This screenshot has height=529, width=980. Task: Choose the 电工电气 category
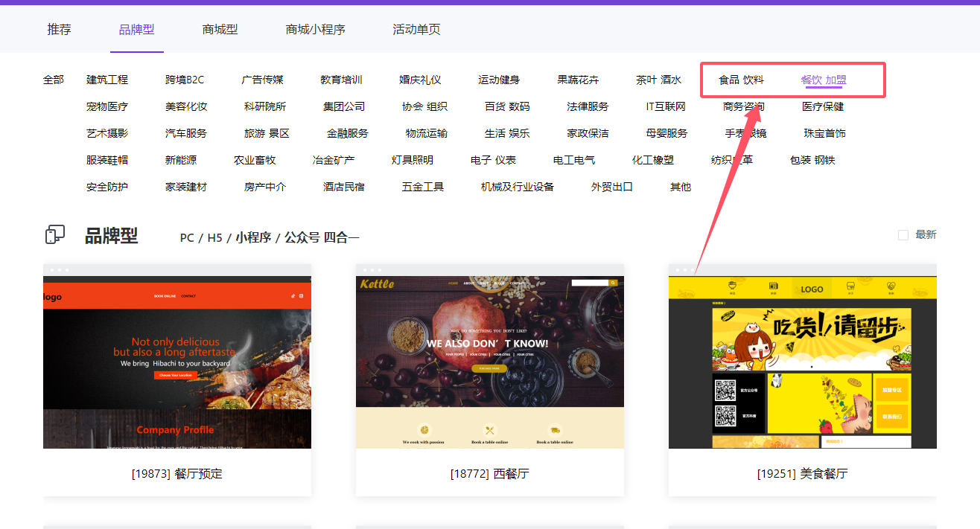[574, 160]
